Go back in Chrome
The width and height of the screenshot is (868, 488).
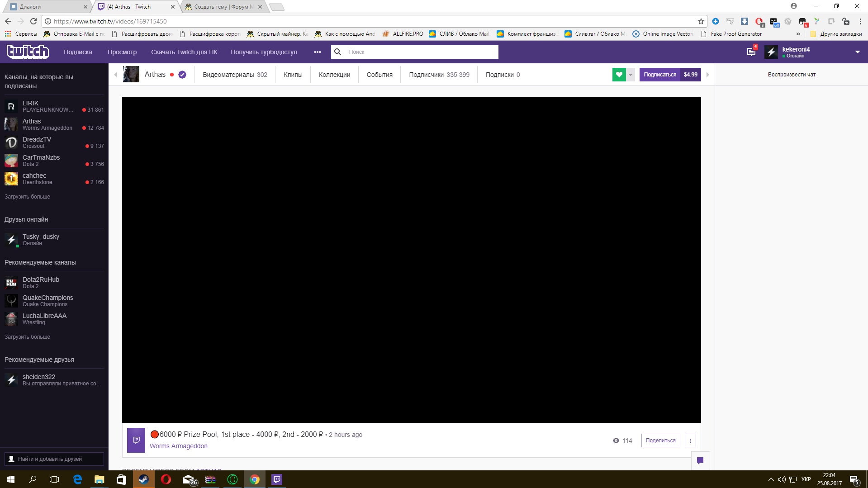pos(8,21)
